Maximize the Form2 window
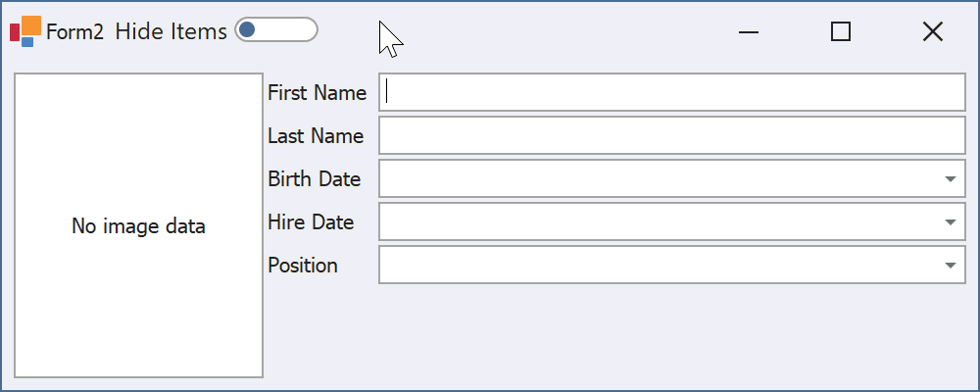The height and width of the screenshot is (392, 980). 841,31
